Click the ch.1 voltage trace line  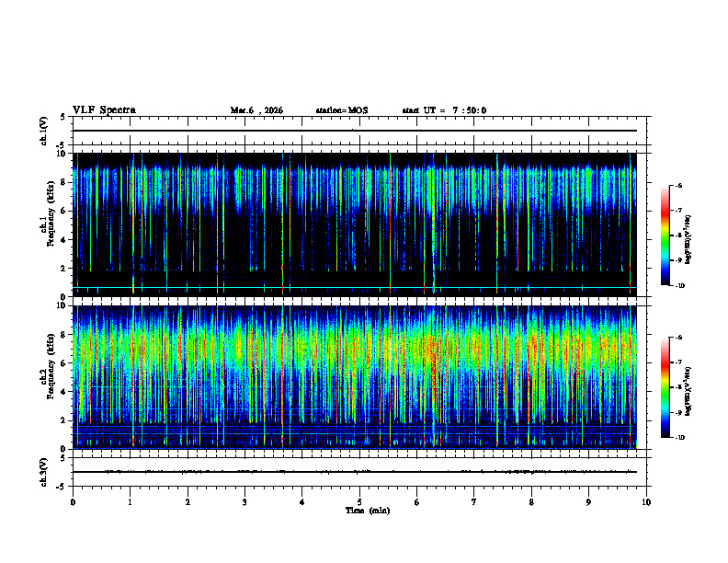[354, 131]
